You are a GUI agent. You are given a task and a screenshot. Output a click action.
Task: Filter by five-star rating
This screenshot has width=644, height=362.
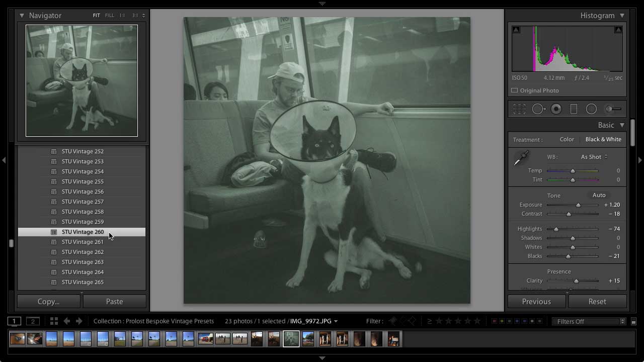click(477, 321)
